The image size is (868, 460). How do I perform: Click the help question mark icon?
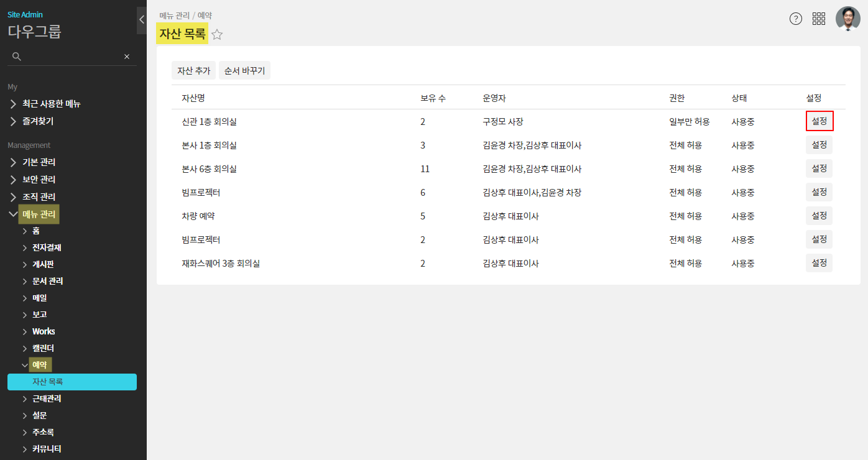point(796,19)
